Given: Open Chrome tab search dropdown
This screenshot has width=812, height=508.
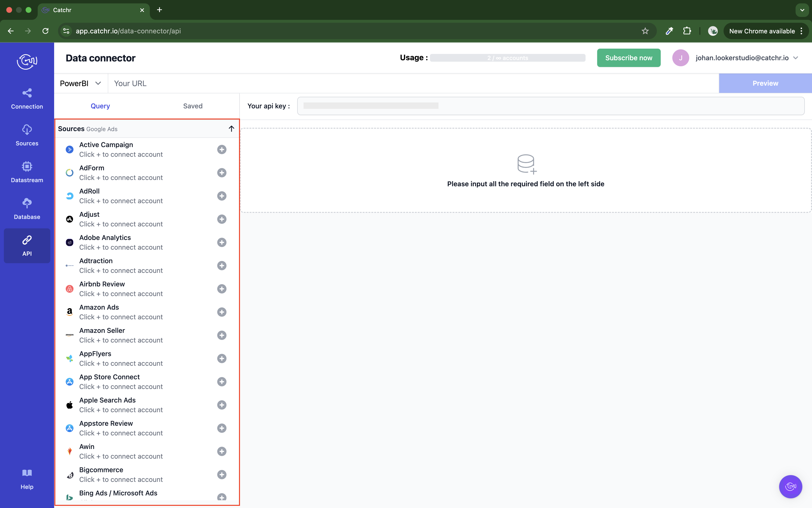Looking at the screenshot, I should (x=802, y=10).
